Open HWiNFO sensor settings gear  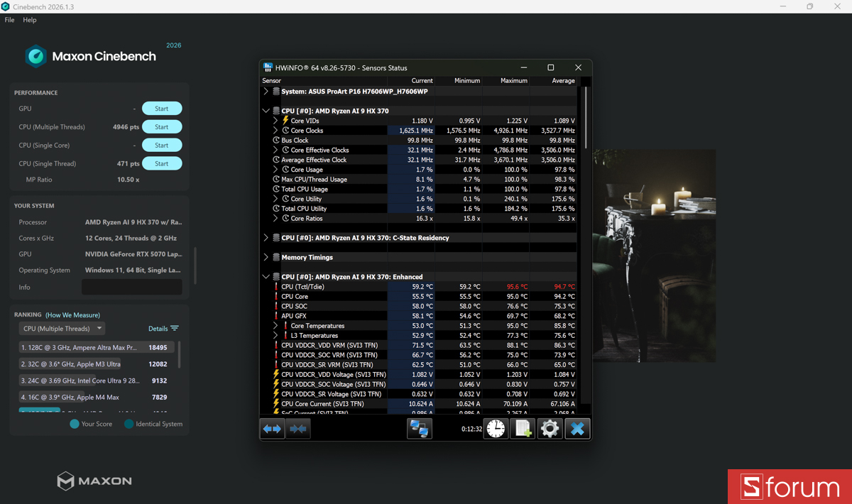550,429
